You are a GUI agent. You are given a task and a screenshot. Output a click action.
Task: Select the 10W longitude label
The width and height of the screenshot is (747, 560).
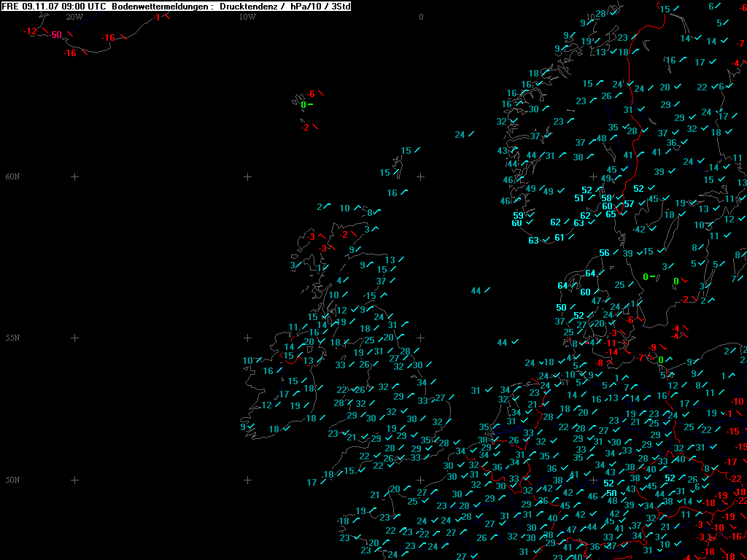(x=247, y=16)
